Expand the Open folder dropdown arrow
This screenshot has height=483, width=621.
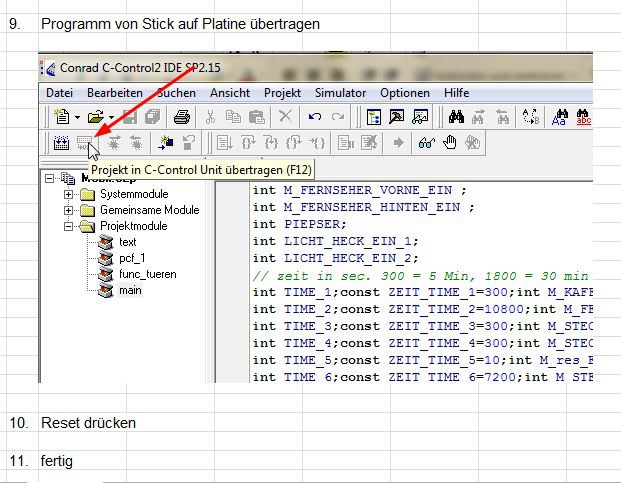coord(112,117)
